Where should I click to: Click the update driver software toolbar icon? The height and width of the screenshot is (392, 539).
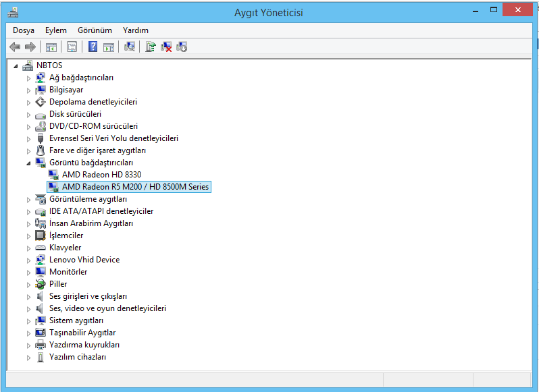[x=150, y=47]
